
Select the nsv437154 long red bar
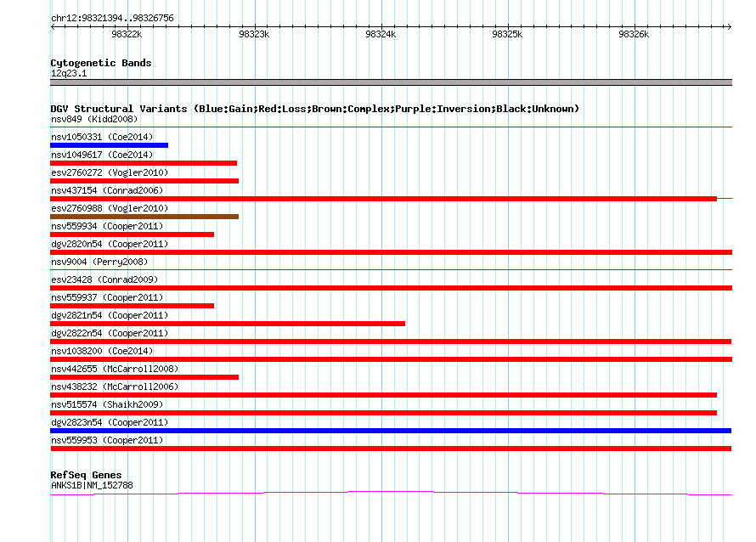pyautogui.click(x=384, y=199)
